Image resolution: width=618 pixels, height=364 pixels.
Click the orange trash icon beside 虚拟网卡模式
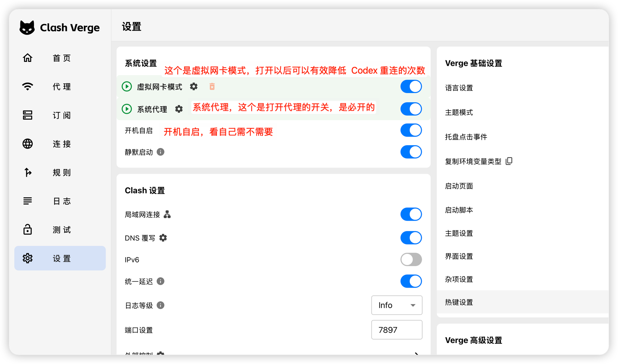pos(212,87)
